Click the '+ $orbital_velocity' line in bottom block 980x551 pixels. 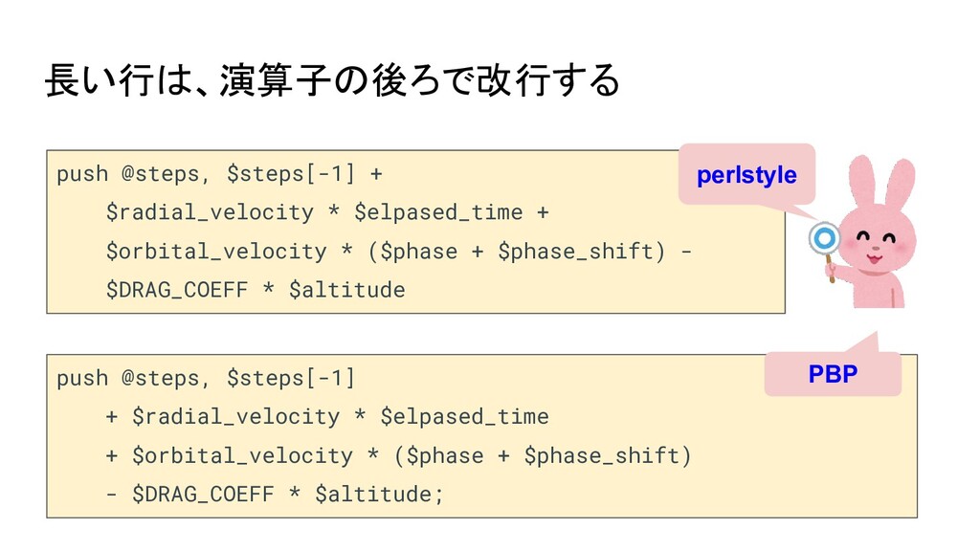click(x=399, y=455)
